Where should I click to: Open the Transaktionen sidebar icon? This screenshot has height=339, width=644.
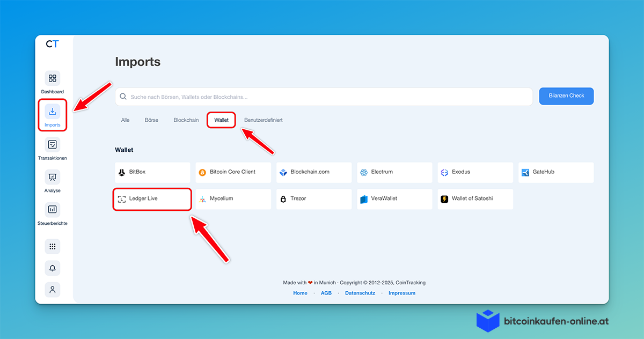53,144
